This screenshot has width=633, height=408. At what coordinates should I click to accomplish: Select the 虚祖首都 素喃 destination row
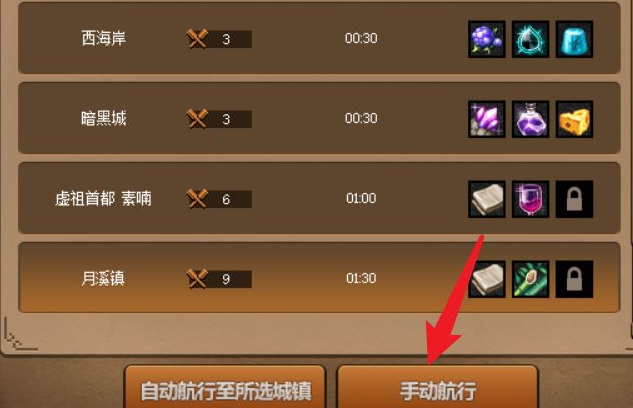(319, 198)
